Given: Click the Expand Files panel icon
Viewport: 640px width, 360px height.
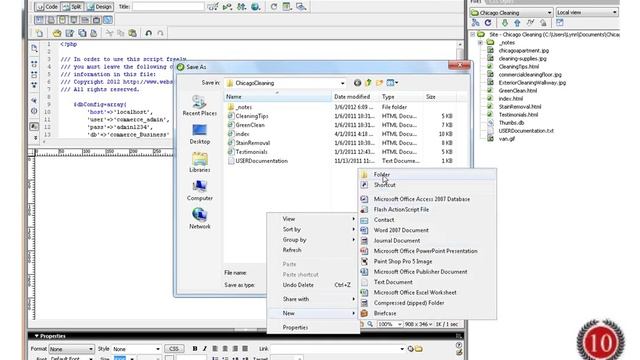Looking at the screenshot, I should point(560,23).
